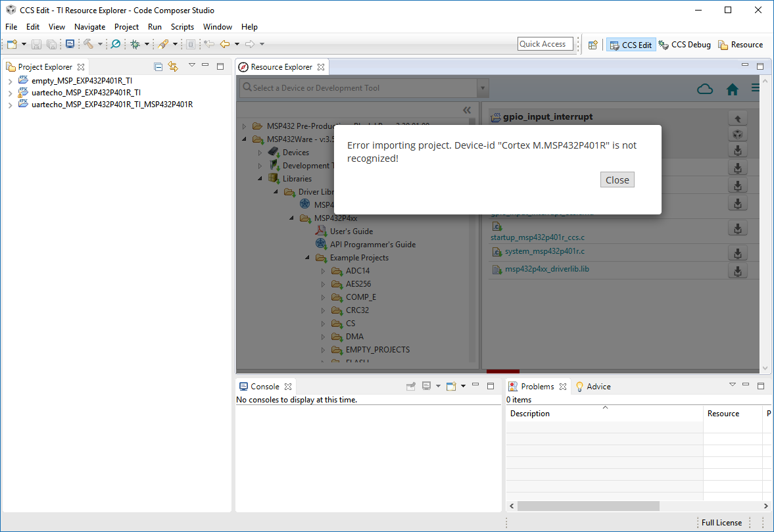Click the Save All toolbar icon

51,45
